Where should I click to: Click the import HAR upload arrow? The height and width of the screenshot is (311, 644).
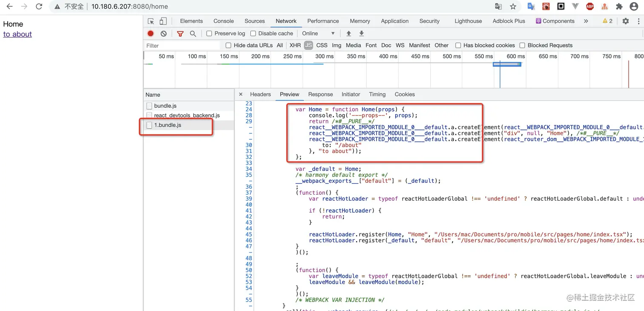pyautogui.click(x=348, y=34)
